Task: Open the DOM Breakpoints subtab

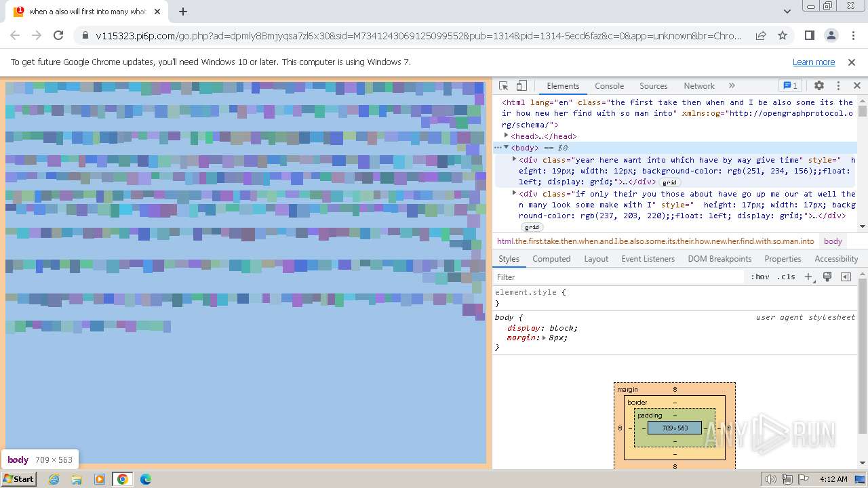Action: pos(719,259)
